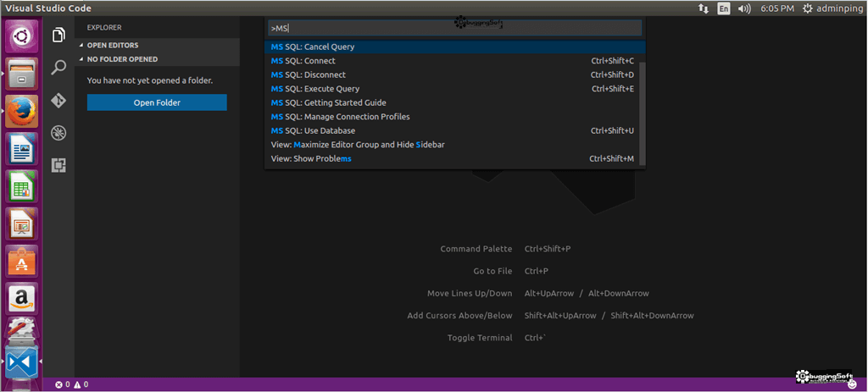
Task: Select MS SQL: Connect command
Action: coord(453,61)
